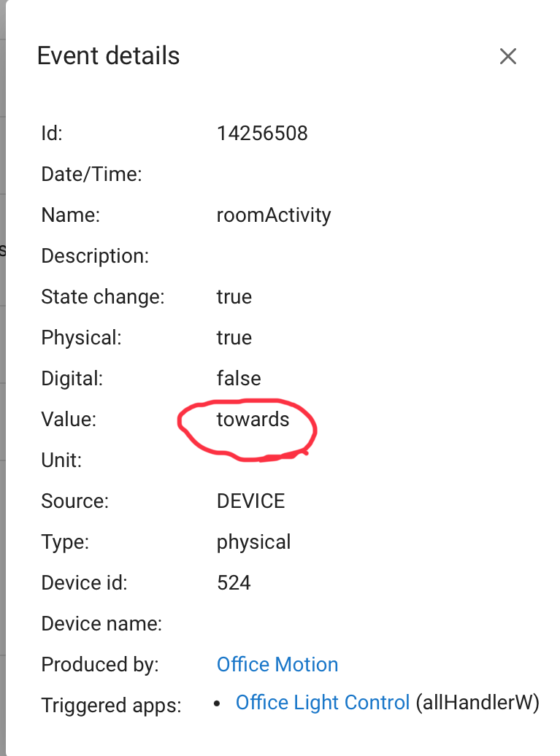Click the Digital value 'false'
Screen dimensions: 560x756
tap(239, 379)
